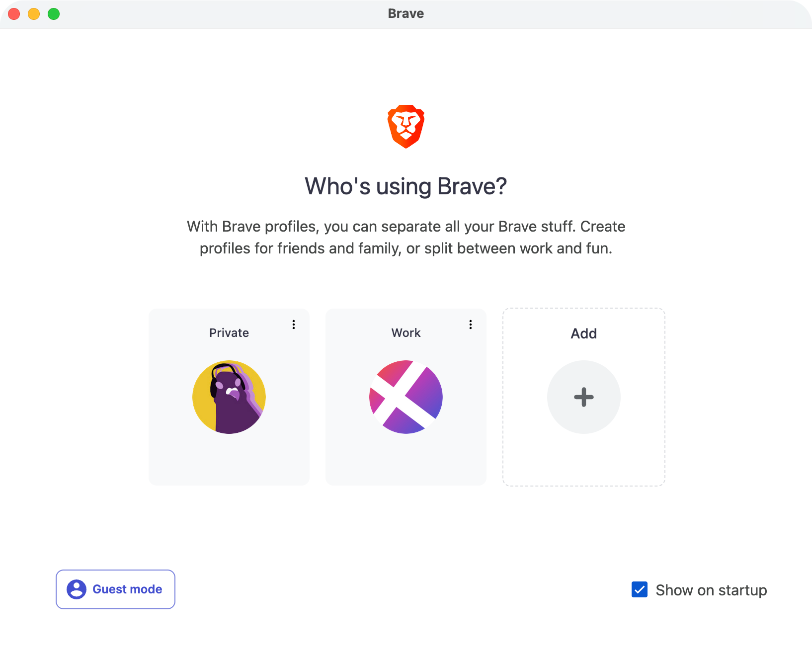Click the Guest mode person icon

point(77,589)
